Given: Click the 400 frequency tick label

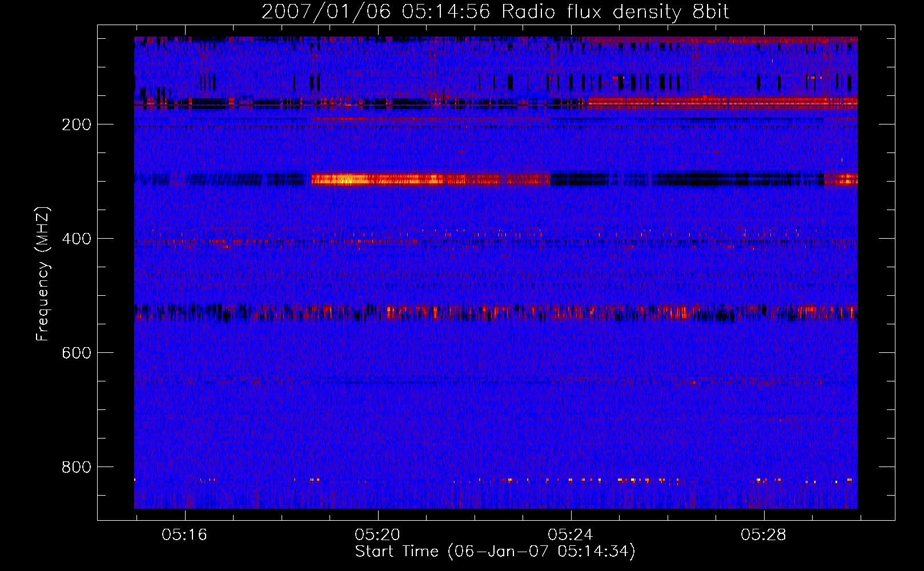Looking at the screenshot, I should (77, 239).
